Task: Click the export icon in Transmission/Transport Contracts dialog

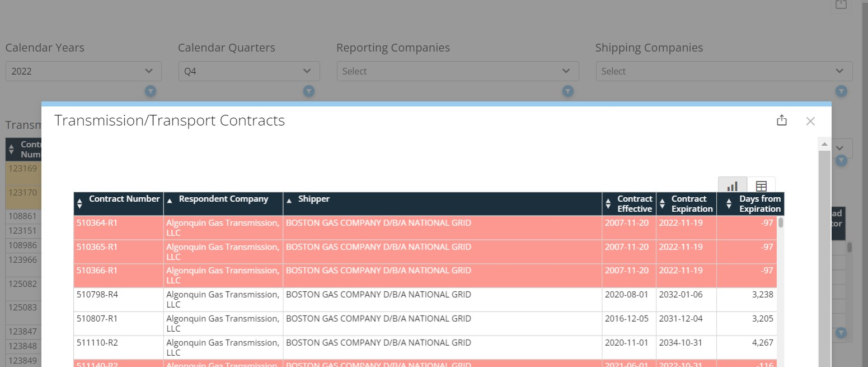Action: coord(782,120)
